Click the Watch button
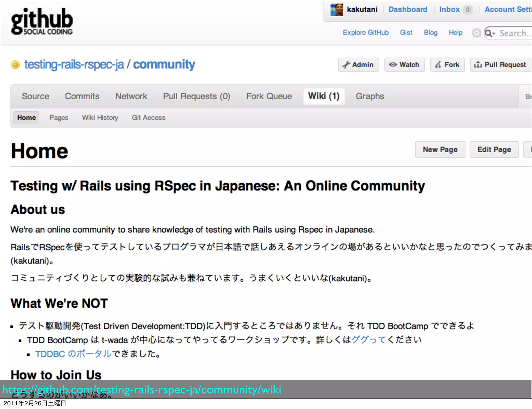This screenshot has width=532, height=409. [404, 65]
